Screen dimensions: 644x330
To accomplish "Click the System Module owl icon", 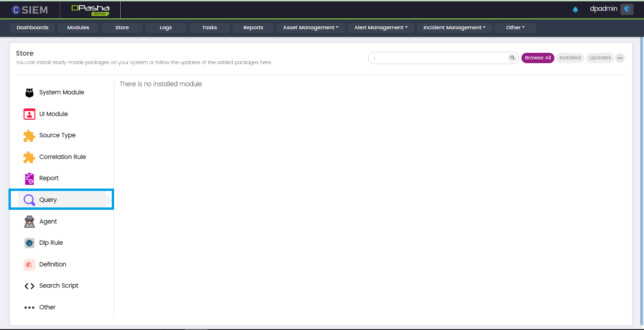I will [29, 92].
